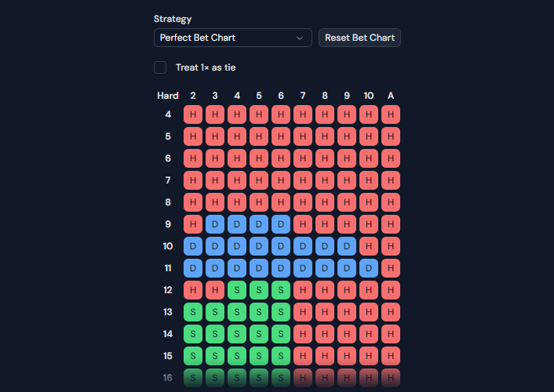This screenshot has height=392, width=554.
Task: Click the H cell for hard 4 versus dealer A
Action: (391, 114)
